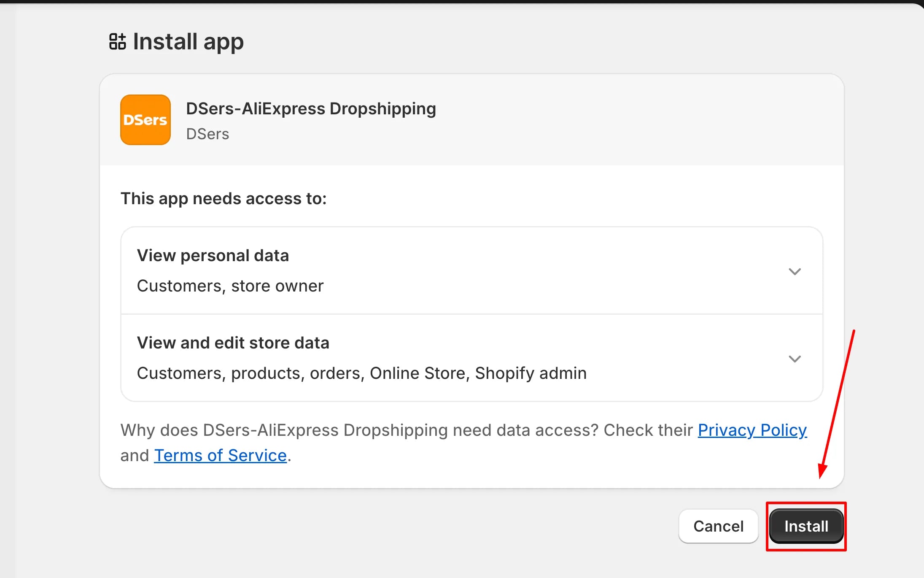Open the Terms of Service link

pos(220,455)
